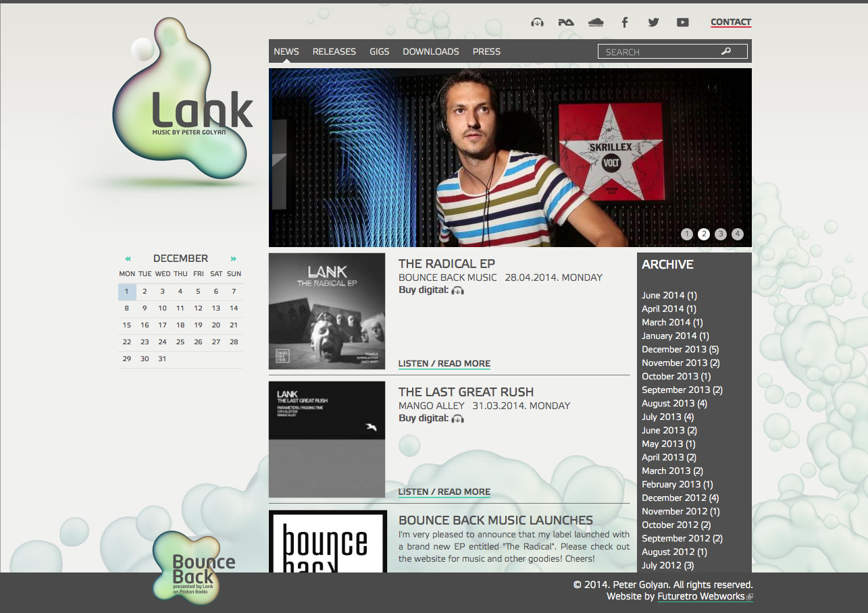The height and width of the screenshot is (613, 868).
Task: Open the Futuretro Webworks link
Action: pos(700,596)
